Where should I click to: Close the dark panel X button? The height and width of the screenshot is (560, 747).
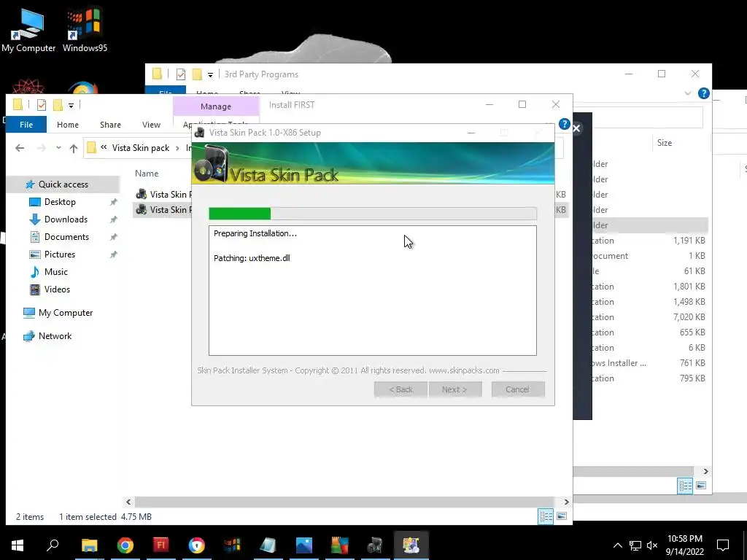pyautogui.click(x=576, y=128)
